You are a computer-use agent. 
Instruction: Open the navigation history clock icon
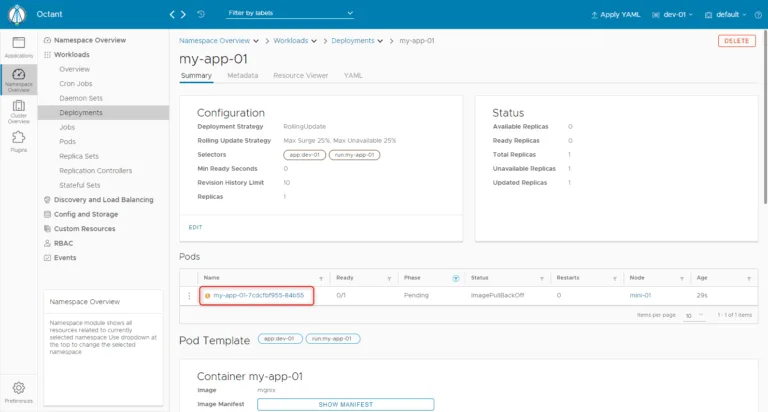tap(201, 14)
